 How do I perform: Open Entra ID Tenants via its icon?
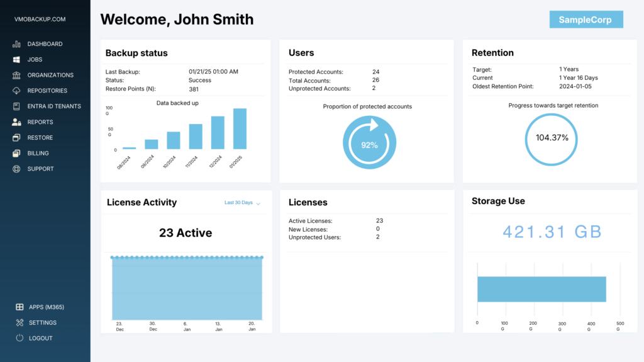click(x=16, y=106)
